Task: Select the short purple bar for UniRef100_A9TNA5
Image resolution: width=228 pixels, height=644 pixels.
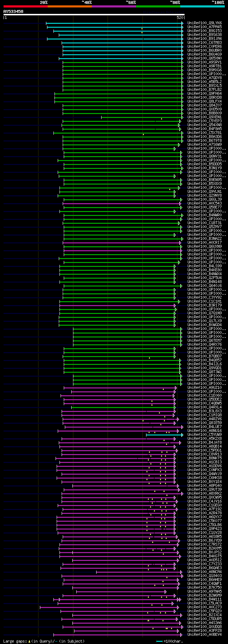Action: (x=121, y=592)
